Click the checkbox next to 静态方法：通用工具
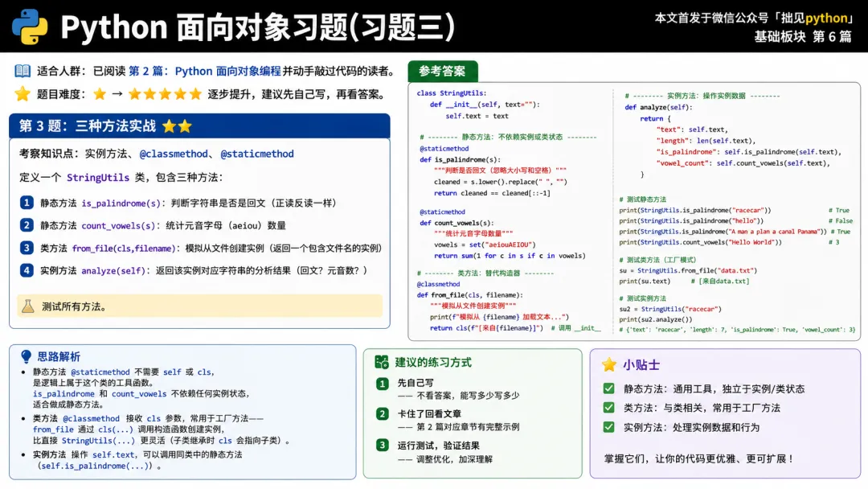868x489 pixels. [609, 388]
